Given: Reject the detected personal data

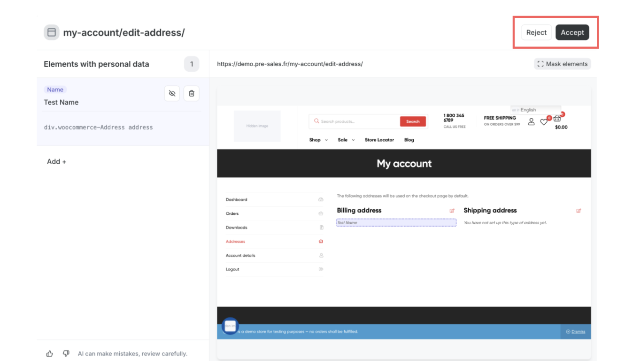Looking at the screenshot, I should 536,32.
